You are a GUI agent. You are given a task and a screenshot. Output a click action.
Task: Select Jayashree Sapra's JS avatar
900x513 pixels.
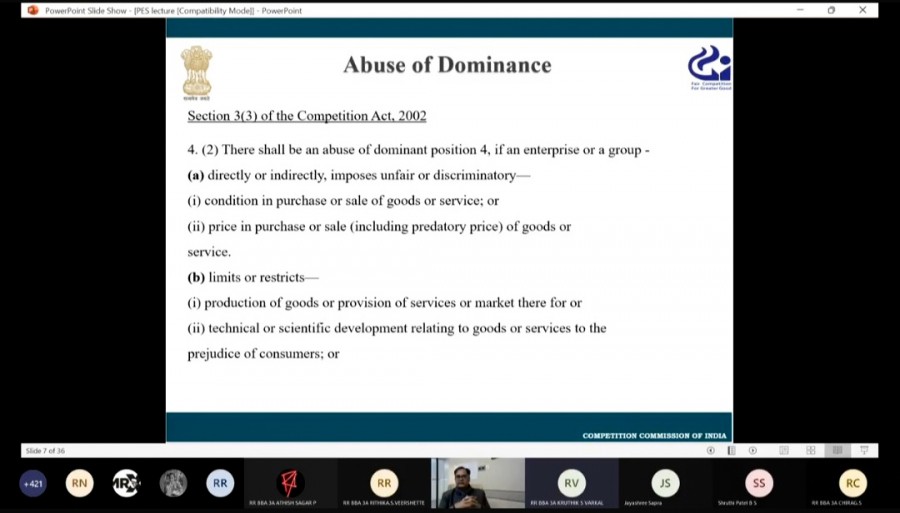tap(665, 483)
